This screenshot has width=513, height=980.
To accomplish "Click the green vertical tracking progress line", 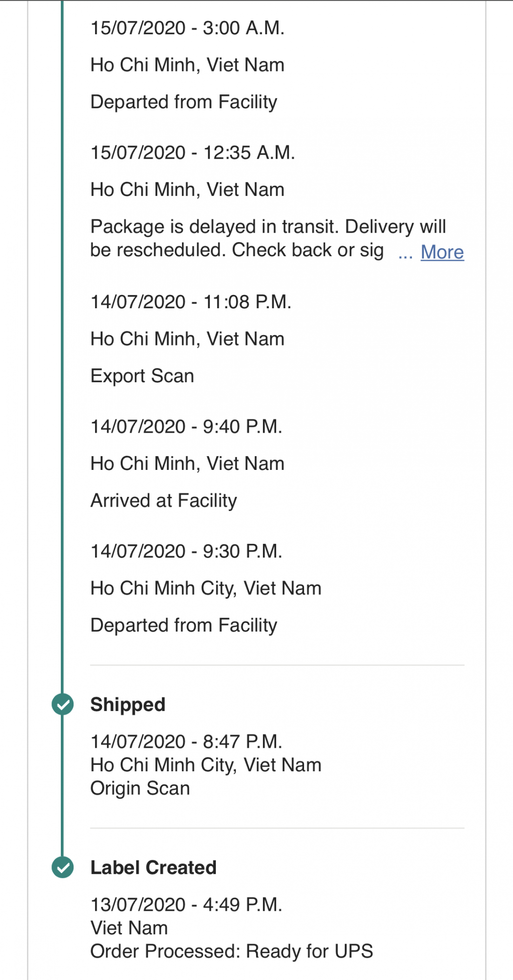I will [x=62, y=343].
